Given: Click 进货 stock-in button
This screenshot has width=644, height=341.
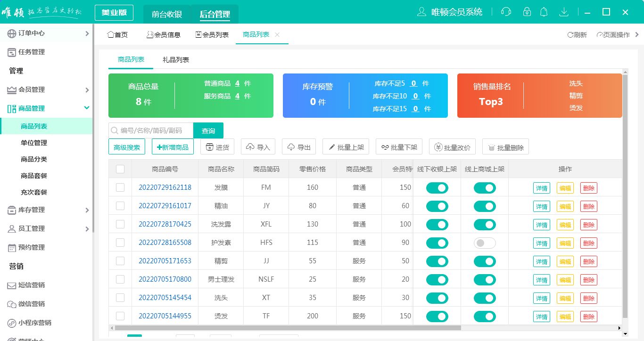Looking at the screenshot, I should 217,147.
